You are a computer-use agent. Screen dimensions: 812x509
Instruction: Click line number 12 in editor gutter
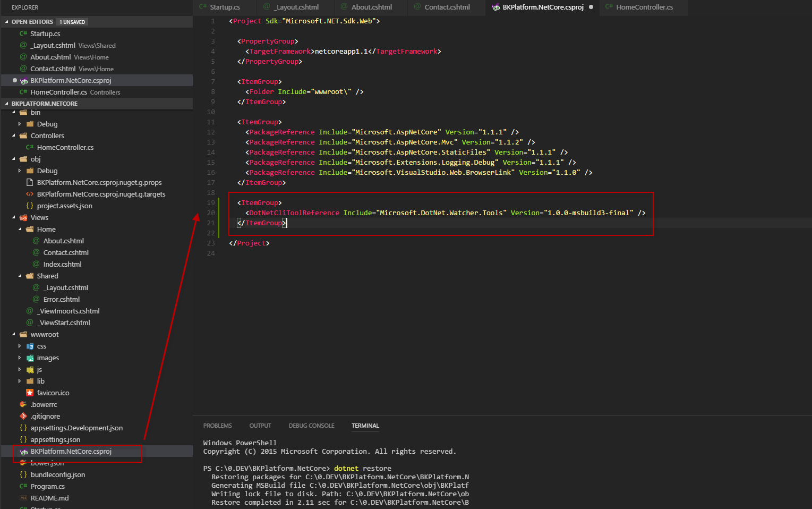point(211,132)
